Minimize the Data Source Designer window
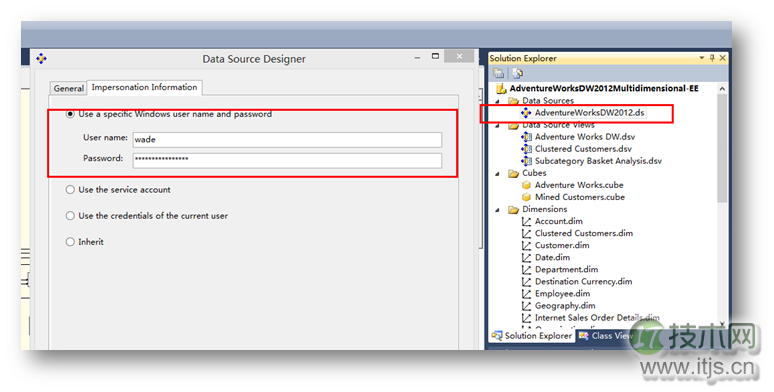 tap(418, 57)
